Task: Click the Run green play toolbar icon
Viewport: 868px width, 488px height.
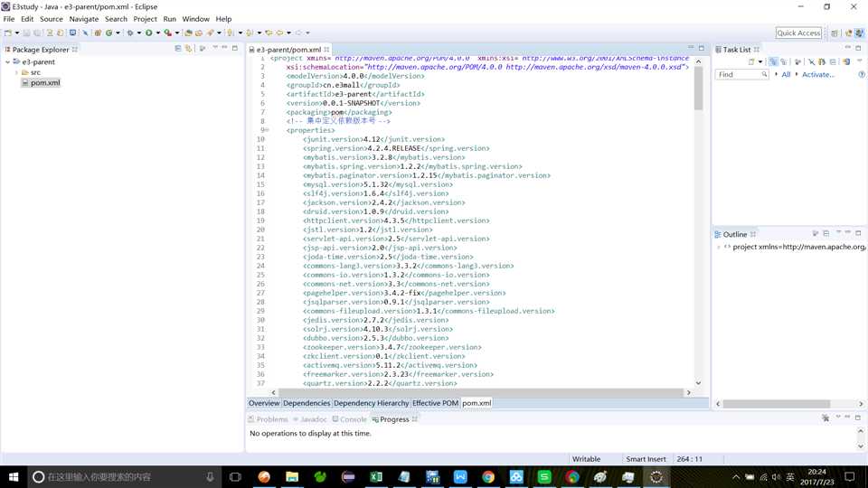Action: [x=149, y=33]
